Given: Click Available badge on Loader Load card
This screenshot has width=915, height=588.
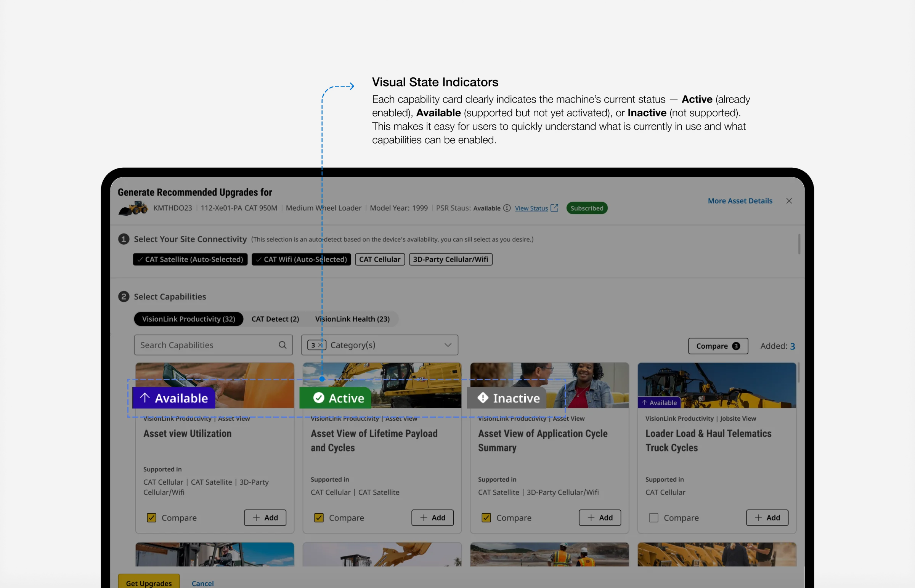Looking at the screenshot, I should [659, 402].
